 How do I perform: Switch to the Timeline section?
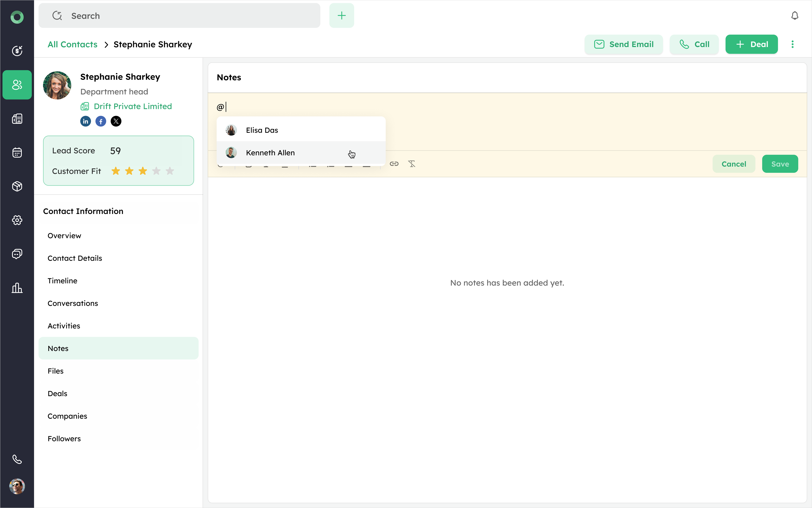(x=62, y=281)
